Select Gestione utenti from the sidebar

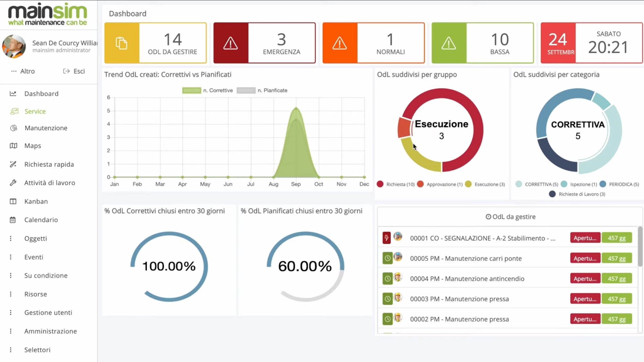point(48,312)
